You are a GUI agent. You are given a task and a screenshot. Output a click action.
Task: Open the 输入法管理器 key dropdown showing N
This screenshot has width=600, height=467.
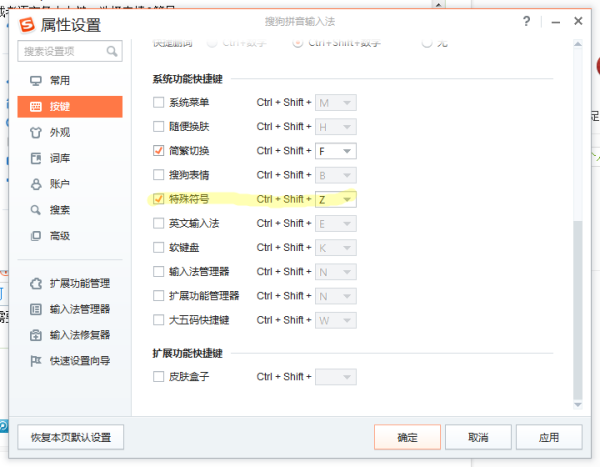click(x=336, y=272)
